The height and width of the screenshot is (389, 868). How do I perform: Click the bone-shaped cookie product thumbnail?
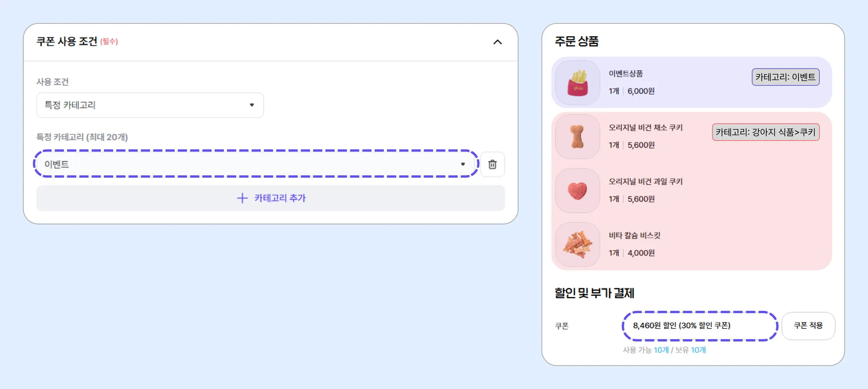point(577,137)
